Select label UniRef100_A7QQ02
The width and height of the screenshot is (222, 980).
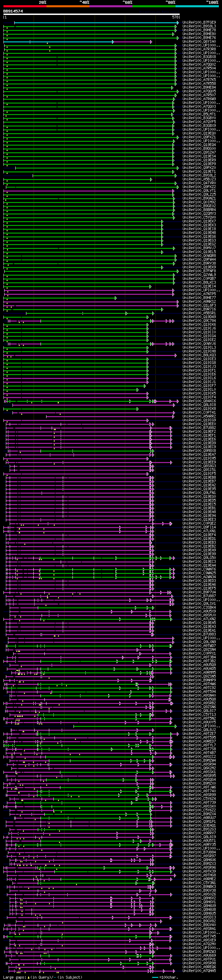pyautogui.click(x=199, y=64)
